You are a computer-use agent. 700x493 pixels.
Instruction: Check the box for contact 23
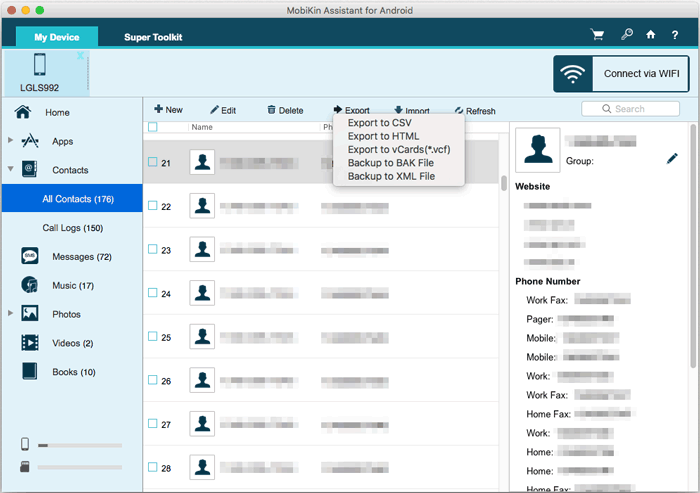click(153, 249)
